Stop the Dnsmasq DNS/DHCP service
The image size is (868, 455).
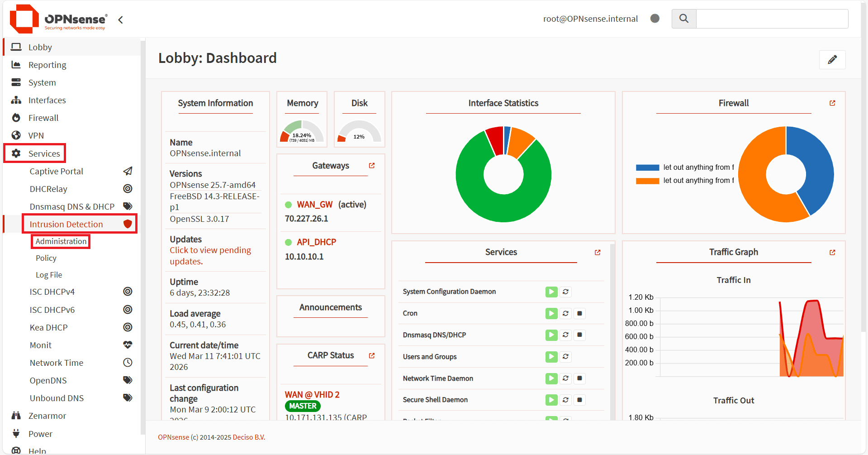tap(579, 335)
